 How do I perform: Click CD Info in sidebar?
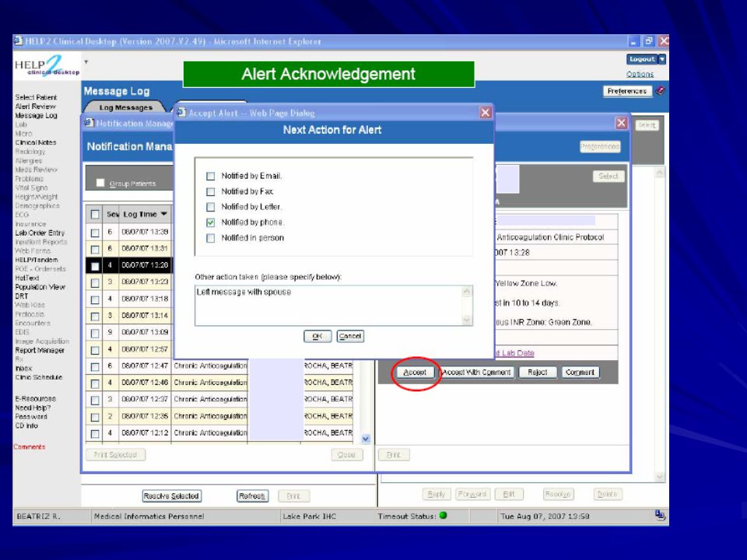(x=26, y=425)
